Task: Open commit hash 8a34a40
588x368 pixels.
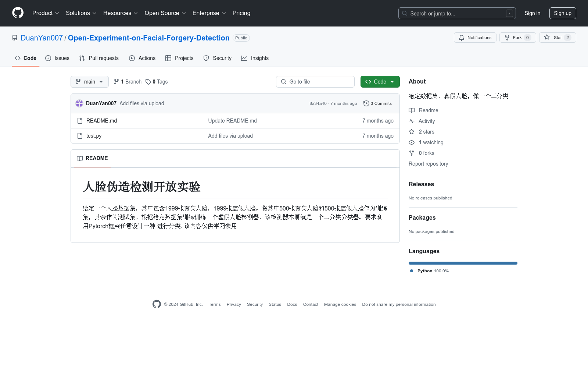Action: click(318, 103)
